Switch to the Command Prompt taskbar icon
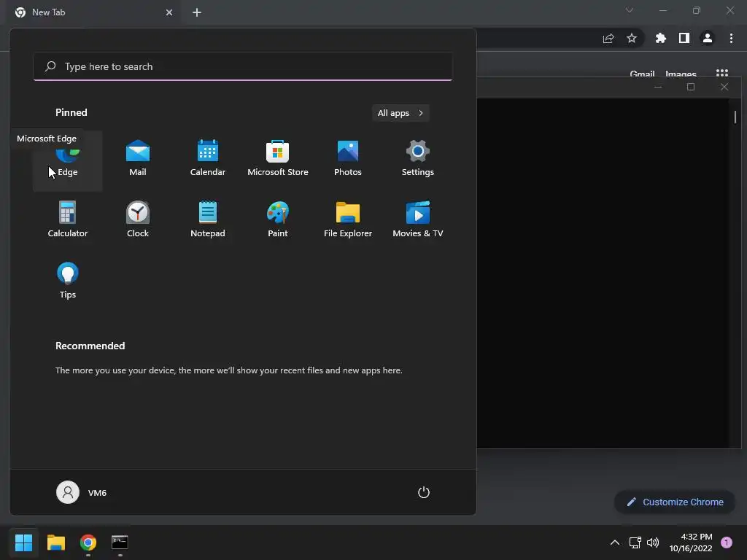Viewport: 747px width, 560px height. tap(120, 542)
